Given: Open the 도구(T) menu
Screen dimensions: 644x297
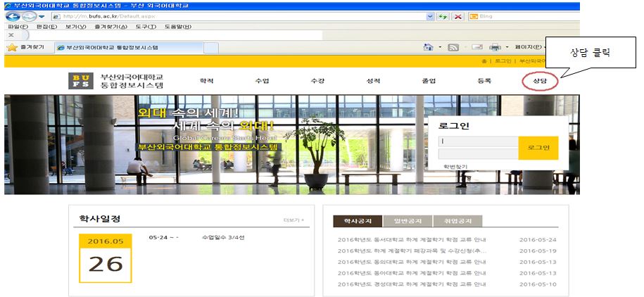Looking at the screenshot, I should pyautogui.click(x=146, y=27).
